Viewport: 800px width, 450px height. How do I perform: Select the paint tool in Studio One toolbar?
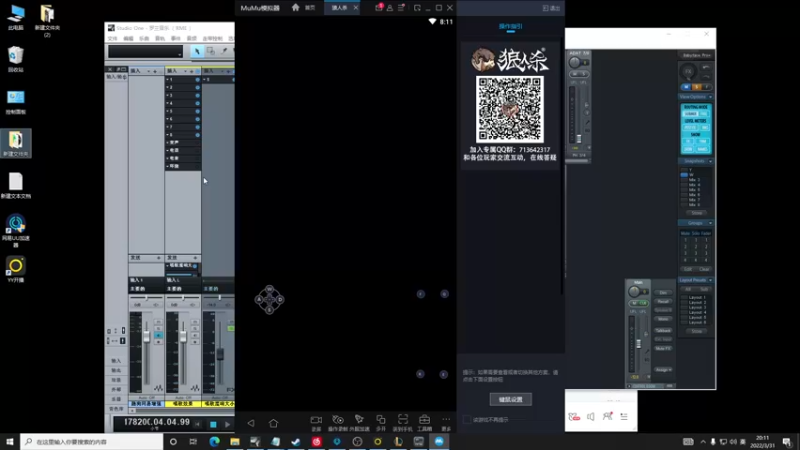point(224,51)
